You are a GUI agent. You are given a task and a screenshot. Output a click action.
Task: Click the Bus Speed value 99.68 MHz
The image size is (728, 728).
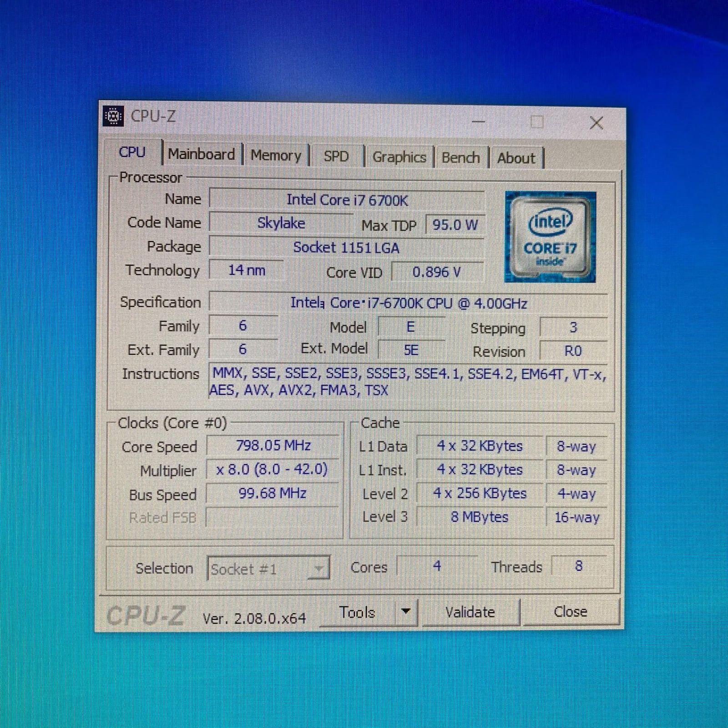[x=273, y=493]
